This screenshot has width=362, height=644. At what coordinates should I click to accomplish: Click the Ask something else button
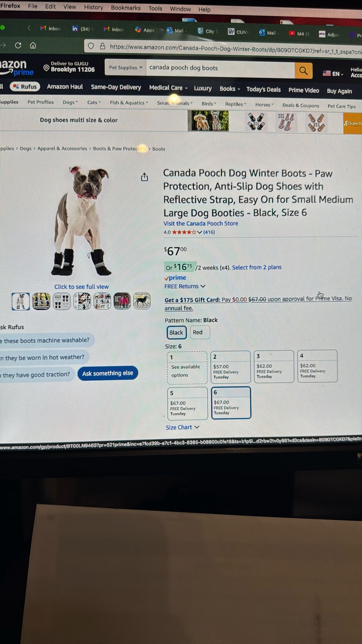click(x=108, y=373)
